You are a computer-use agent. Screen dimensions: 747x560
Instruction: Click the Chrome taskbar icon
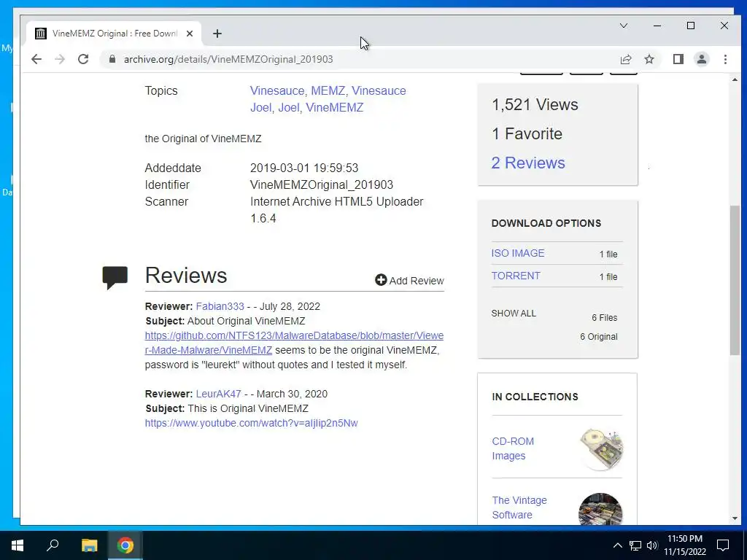(x=125, y=545)
